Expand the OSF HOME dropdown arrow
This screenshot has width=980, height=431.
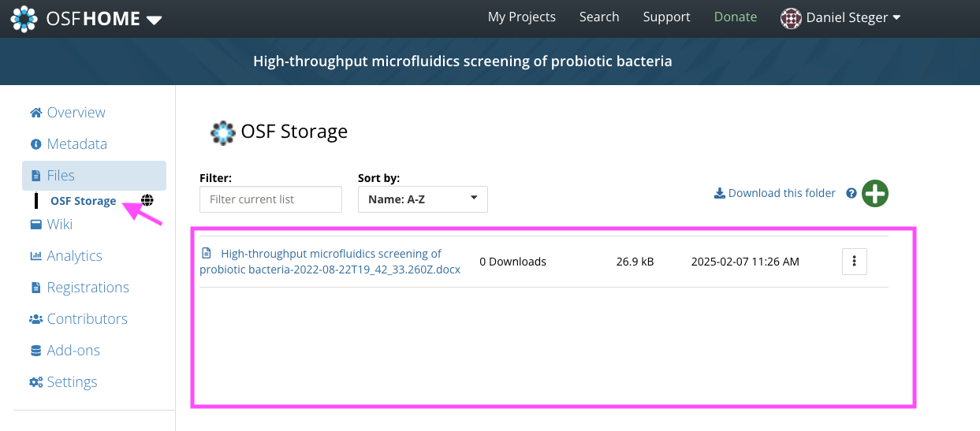point(155,20)
